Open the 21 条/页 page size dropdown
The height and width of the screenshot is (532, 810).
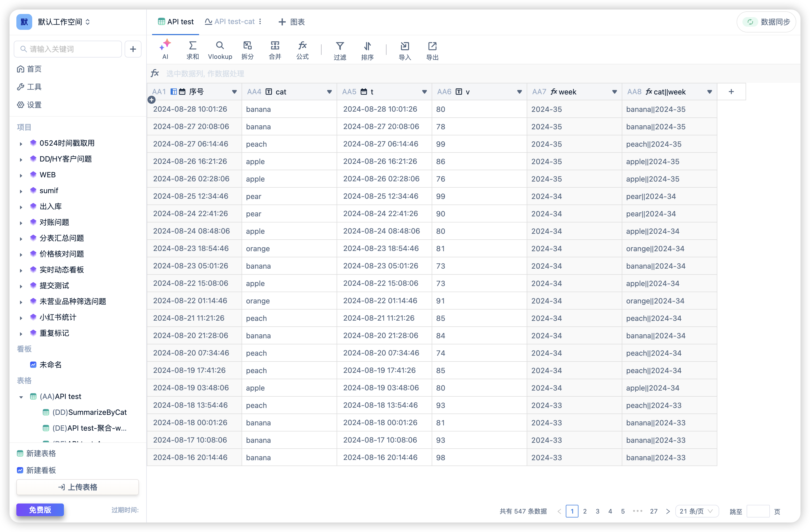(x=697, y=511)
